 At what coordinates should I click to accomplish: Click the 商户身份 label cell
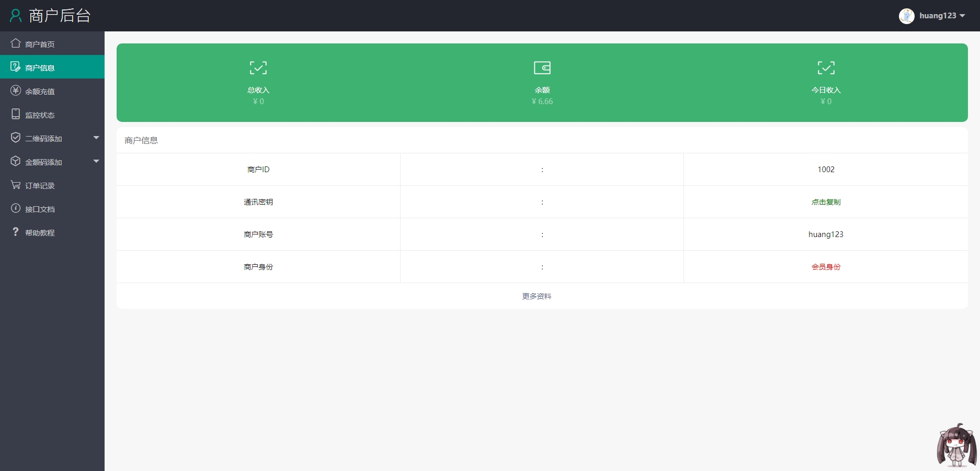coord(258,267)
